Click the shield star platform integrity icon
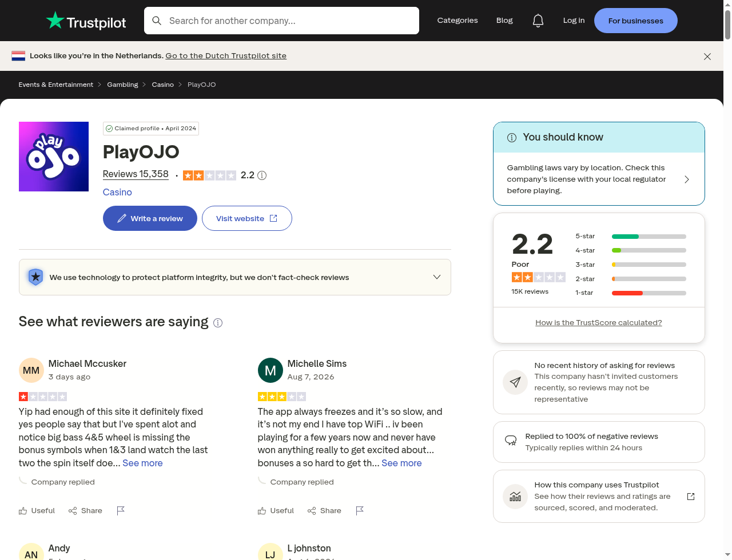732x560 pixels. (x=35, y=277)
